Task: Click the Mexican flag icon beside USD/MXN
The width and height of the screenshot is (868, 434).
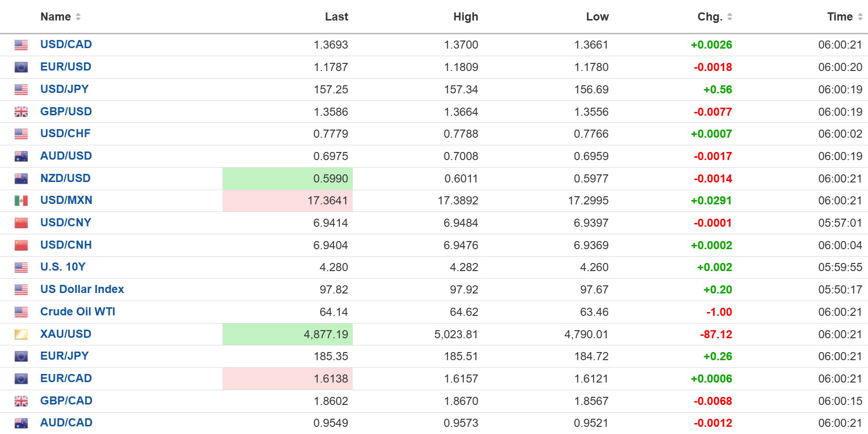Action: pyautogui.click(x=21, y=201)
